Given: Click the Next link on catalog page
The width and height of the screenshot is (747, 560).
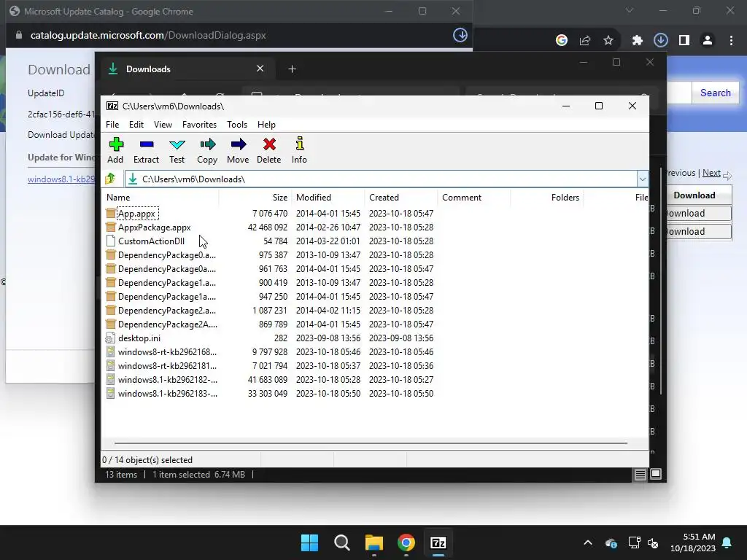Looking at the screenshot, I should click(x=711, y=173).
